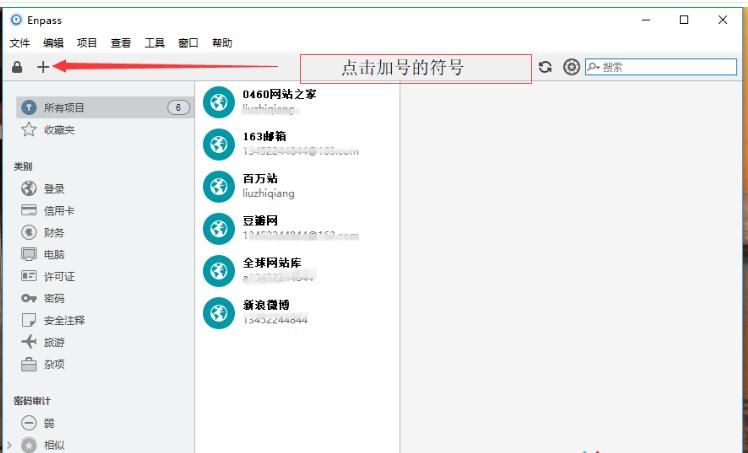Click the 收藏夹 label in sidebar
This screenshot has height=453, width=748.
click(x=60, y=130)
